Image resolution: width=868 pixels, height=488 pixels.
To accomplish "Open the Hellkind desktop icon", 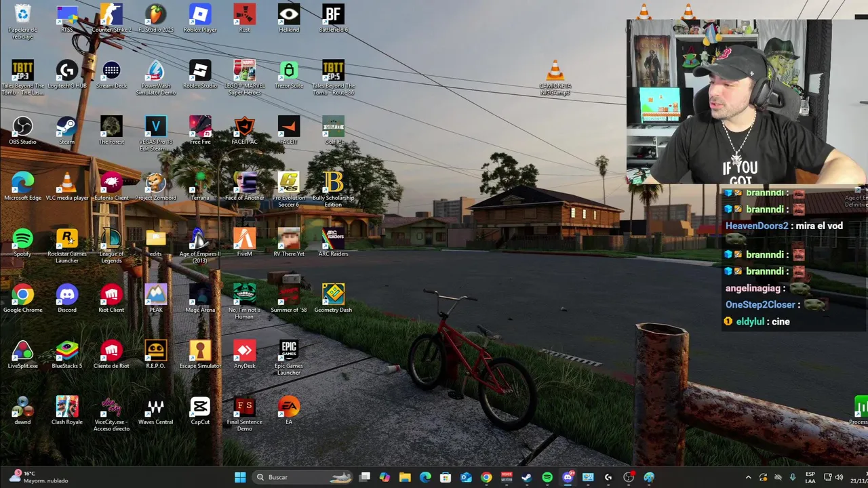I will pos(289,18).
